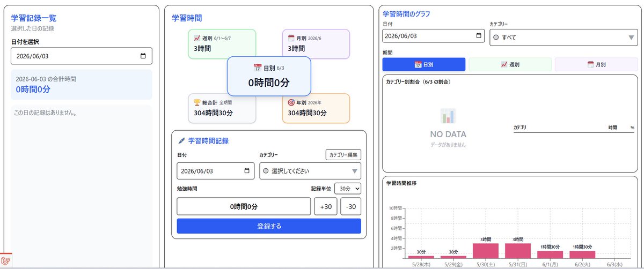Switch graph period to 日別 tab
Viewport: 644px width, 269px height.
coord(424,64)
